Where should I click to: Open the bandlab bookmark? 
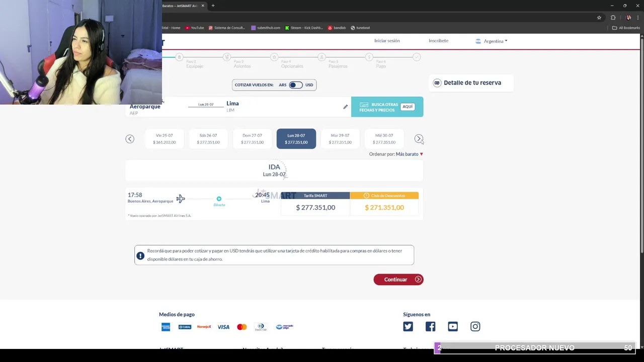point(337,28)
